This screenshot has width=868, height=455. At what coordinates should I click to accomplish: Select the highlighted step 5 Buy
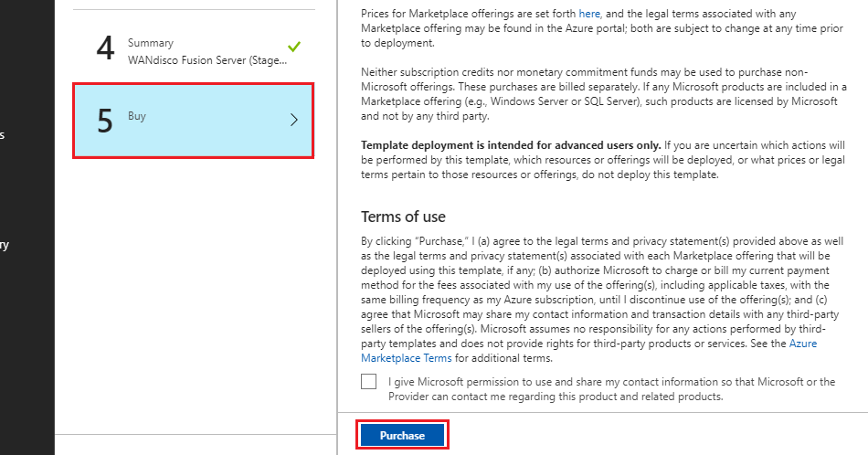click(x=193, y=121)
